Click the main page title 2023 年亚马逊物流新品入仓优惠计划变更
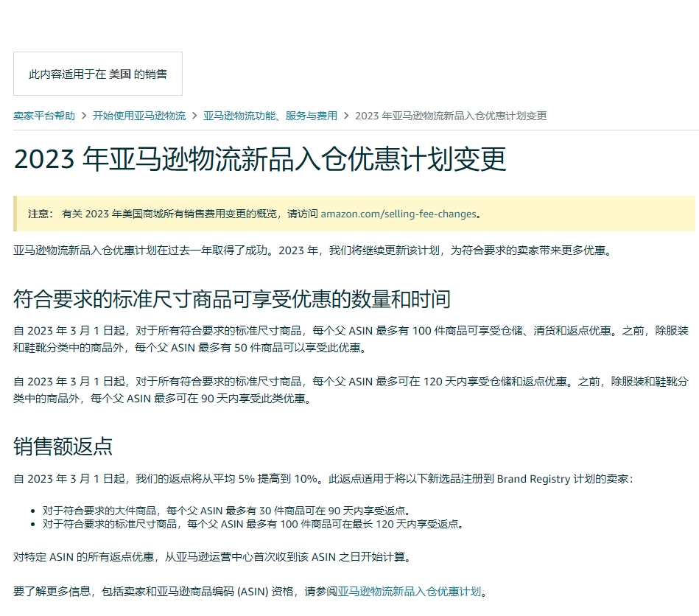Screen dimensions: 699x616 tap(260, 159)
